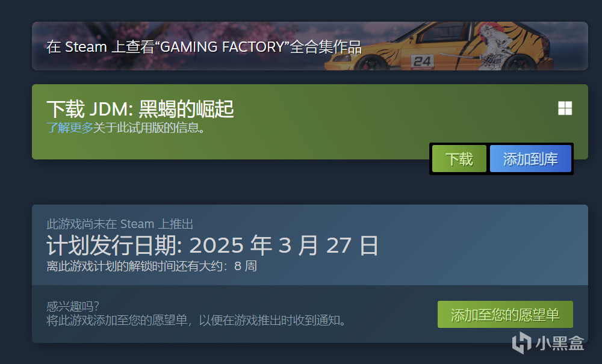The height and width of the screenshot is (364, 602).
Task: Click the planned release date 2025 年 3 月 27 日
Action: coord(284,245)
